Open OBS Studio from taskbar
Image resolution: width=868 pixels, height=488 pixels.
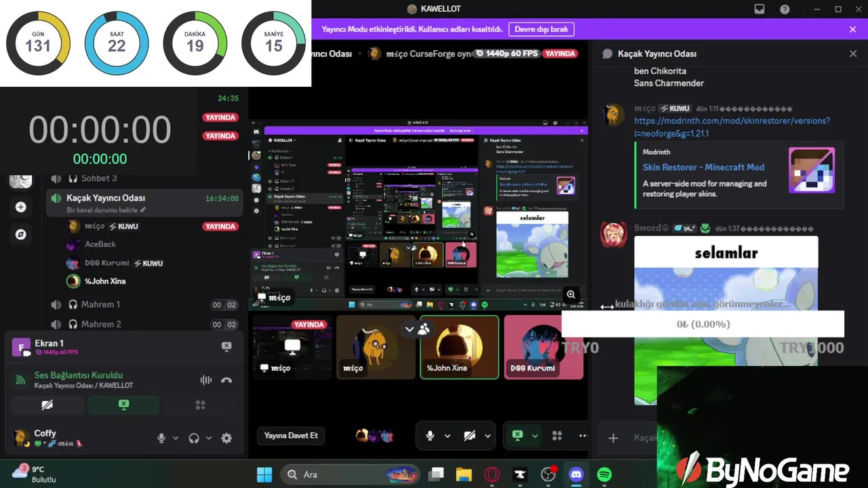point(548,474)
